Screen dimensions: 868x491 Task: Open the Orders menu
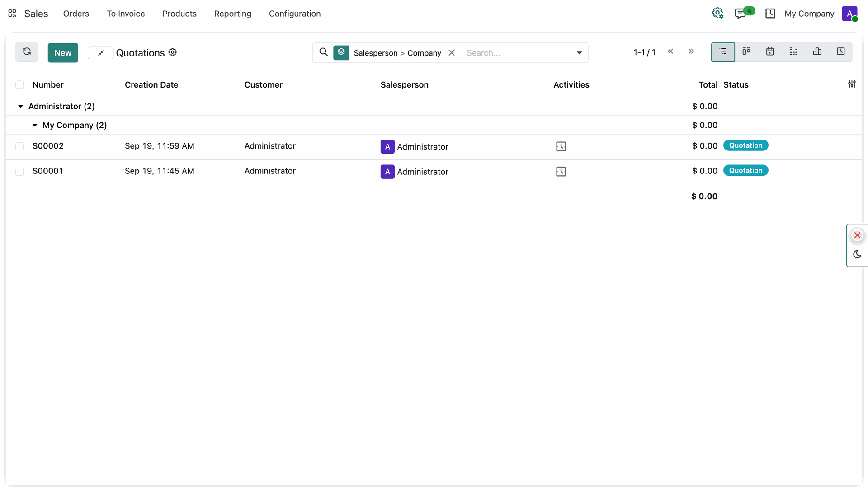(76, 14)
